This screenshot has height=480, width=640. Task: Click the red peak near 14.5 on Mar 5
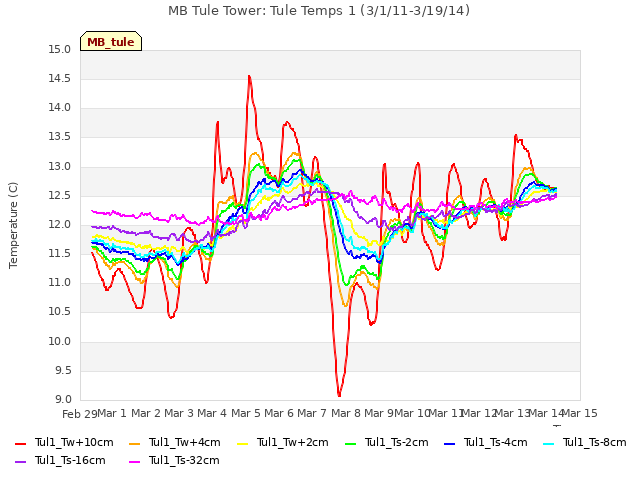pos(249,76)
